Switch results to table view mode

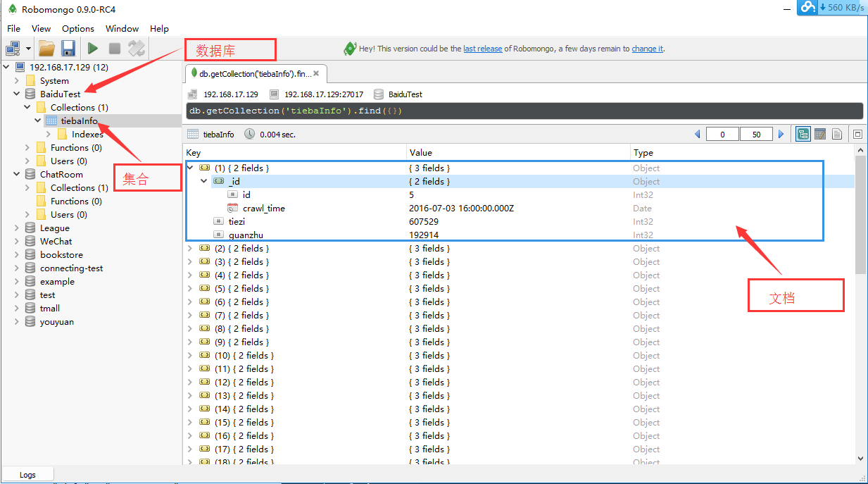tap(819, 134)
